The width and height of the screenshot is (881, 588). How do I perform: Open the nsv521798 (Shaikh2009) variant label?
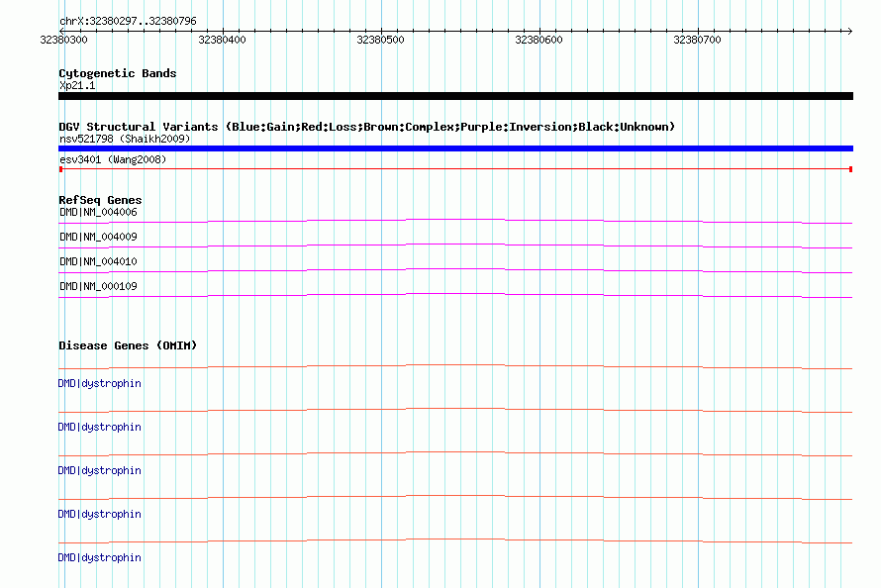coord(125,139)
